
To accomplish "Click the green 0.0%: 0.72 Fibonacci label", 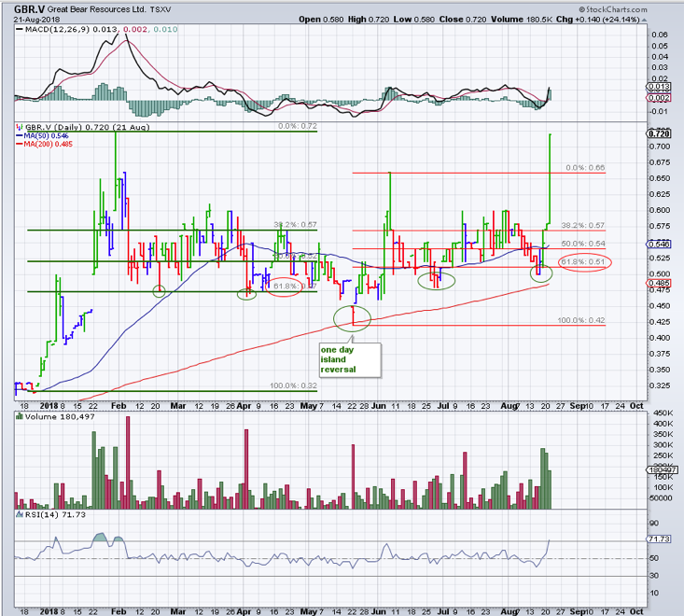I will [298, 126].
